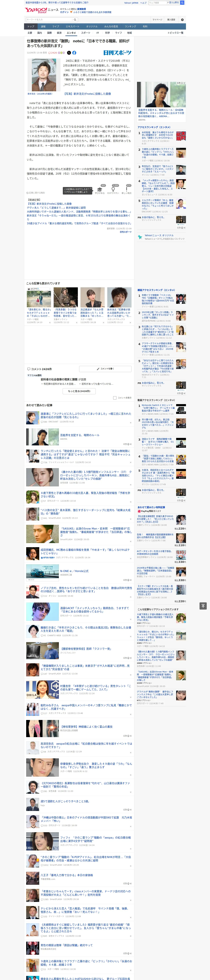210x980 pixels.
Task: Share the article on X
Action: pyautogui.click(x=69, y=53)
